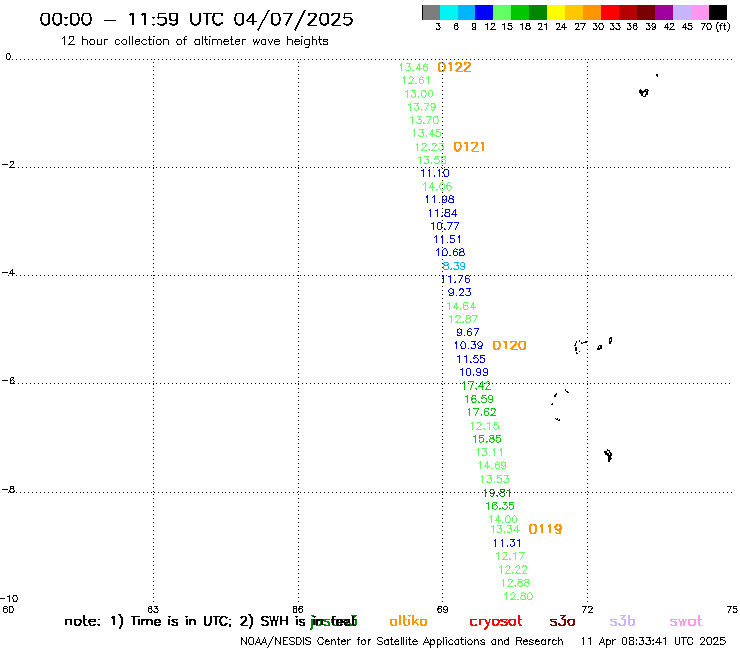Click the bright red swatch in the color scale
The width and height of the screenshot is (740, 650).
[x=610, y=12]
